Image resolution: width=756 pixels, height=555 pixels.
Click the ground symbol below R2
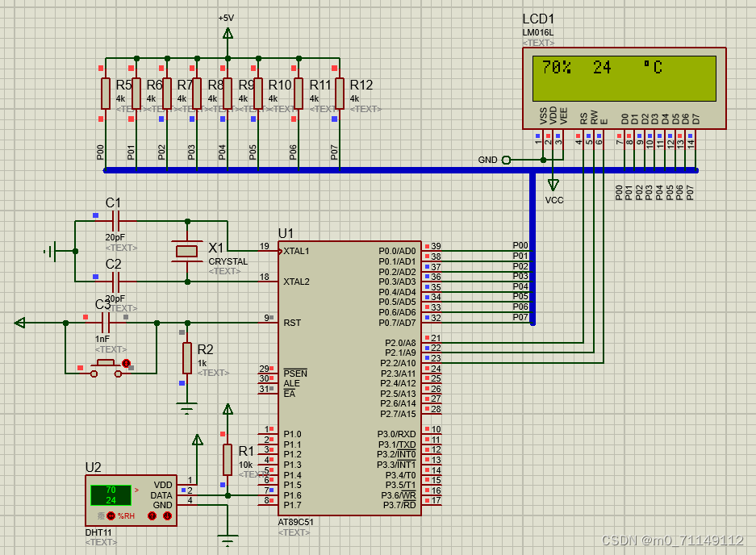[187, 408]
